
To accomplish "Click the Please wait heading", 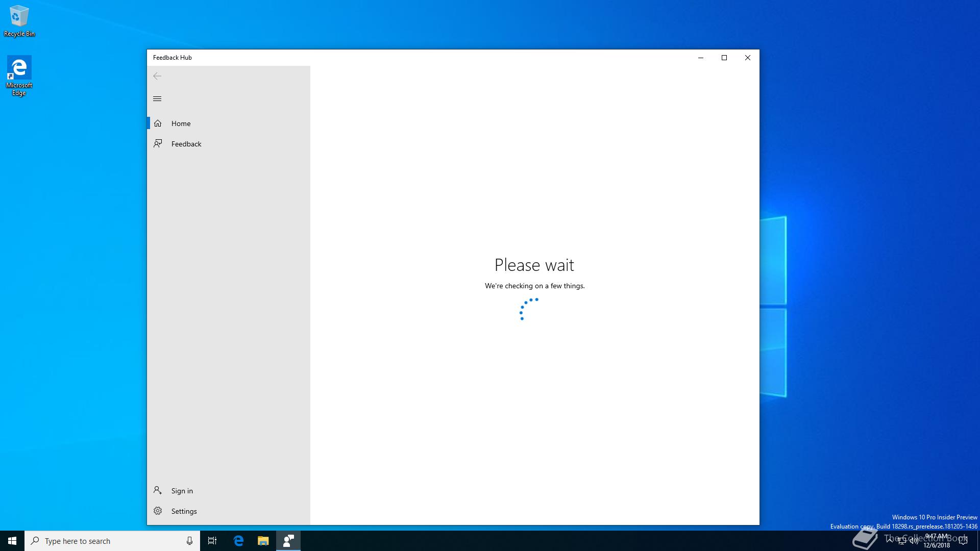I will (534, 265).
